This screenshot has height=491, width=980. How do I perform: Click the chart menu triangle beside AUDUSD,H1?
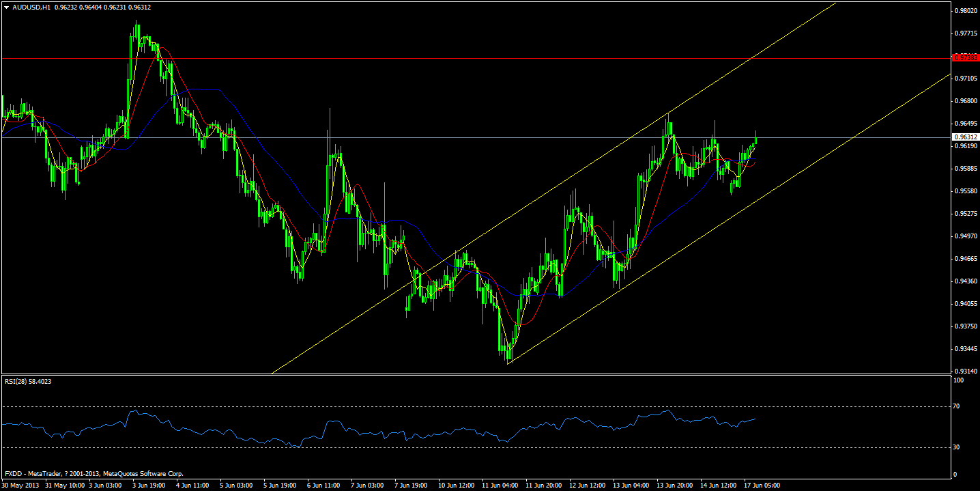[x=6, y=8]
